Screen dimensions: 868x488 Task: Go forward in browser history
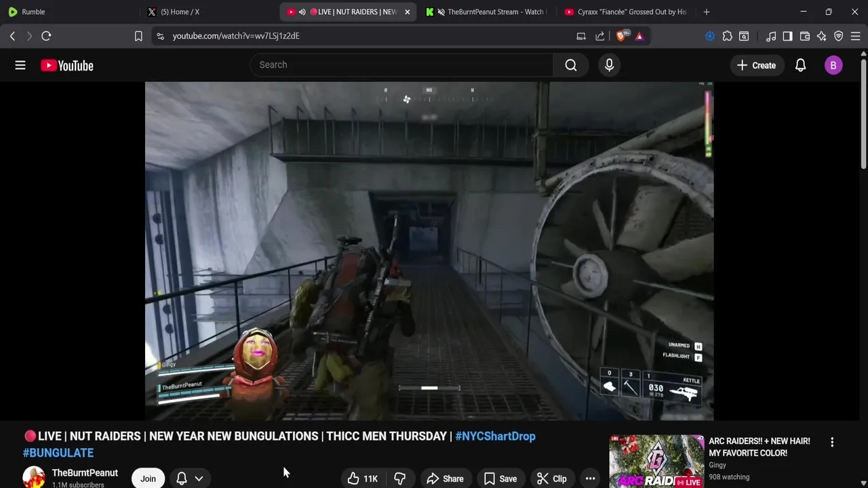pyautogui.click(x=29, y=36)
